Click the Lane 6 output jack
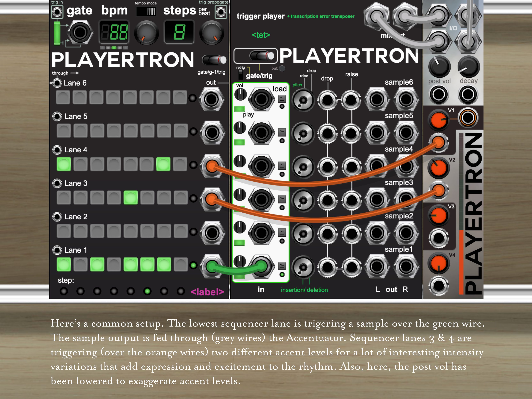The width and height of the screenshot is (532, 399). click(211, 99)
